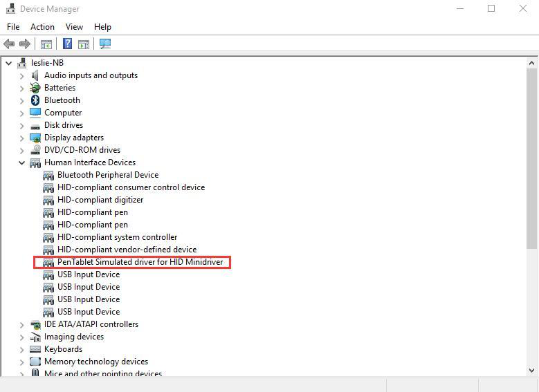Viewport: 539px width, 392px height.
Task: Click the DVD/CD-ROM drives disc icon
Action: click(35, 150)
